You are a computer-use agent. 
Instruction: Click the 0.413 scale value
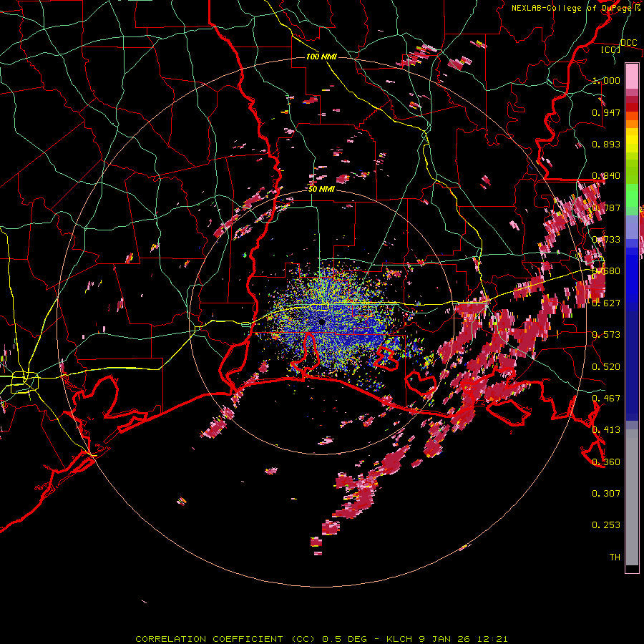point(606,430)
